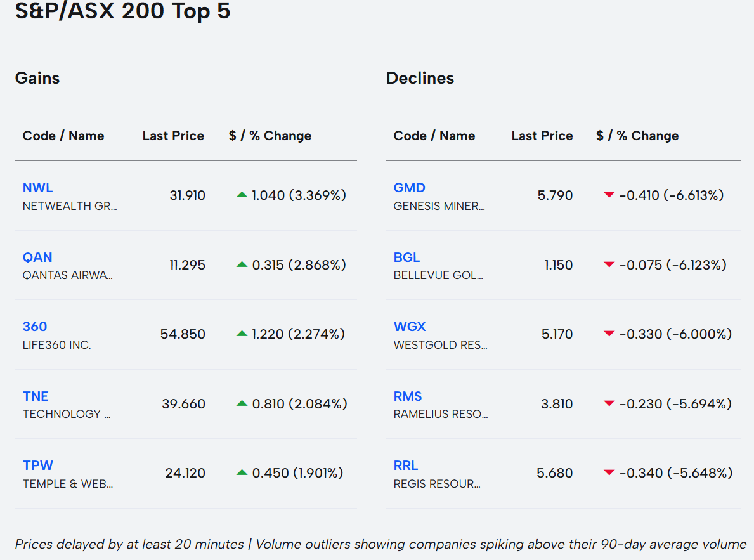Open the WGX Westgold link
754x560 pixels.
coord(410,327)
